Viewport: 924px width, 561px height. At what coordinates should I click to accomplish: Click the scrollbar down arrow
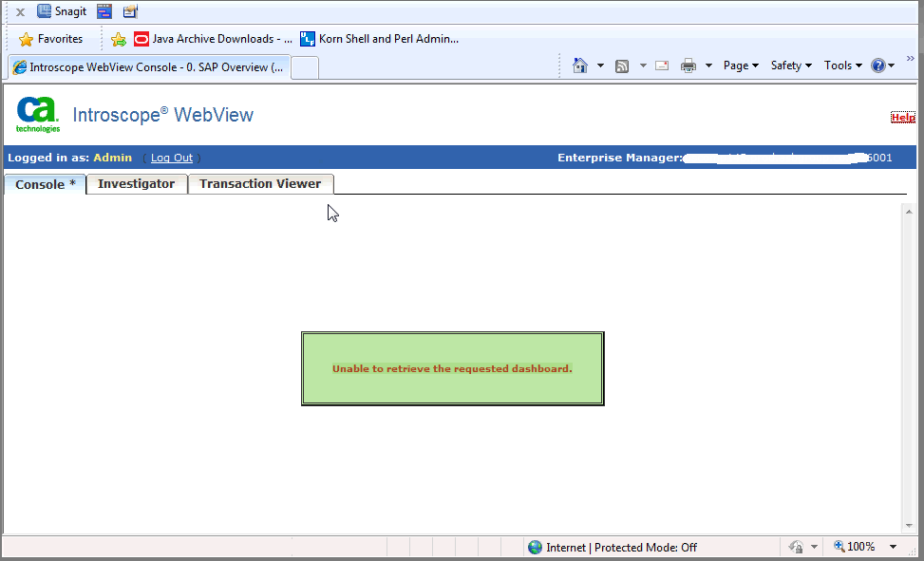909,526
